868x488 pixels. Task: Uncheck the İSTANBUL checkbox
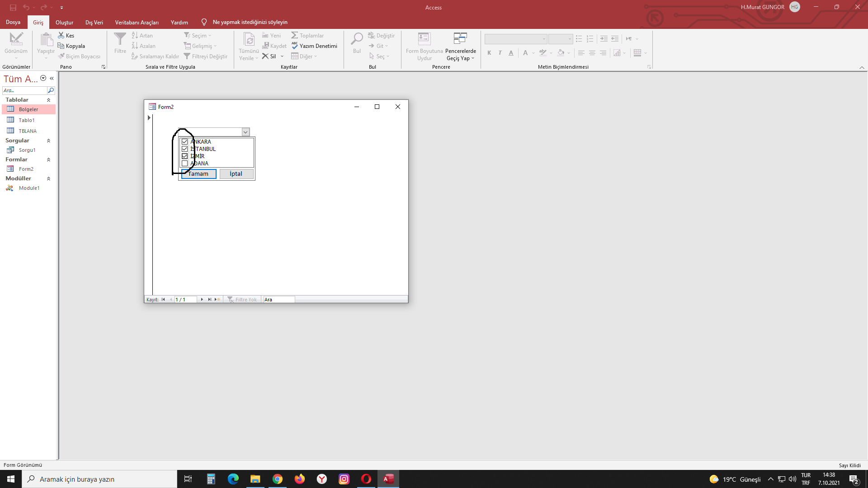(x=184, y=149)
